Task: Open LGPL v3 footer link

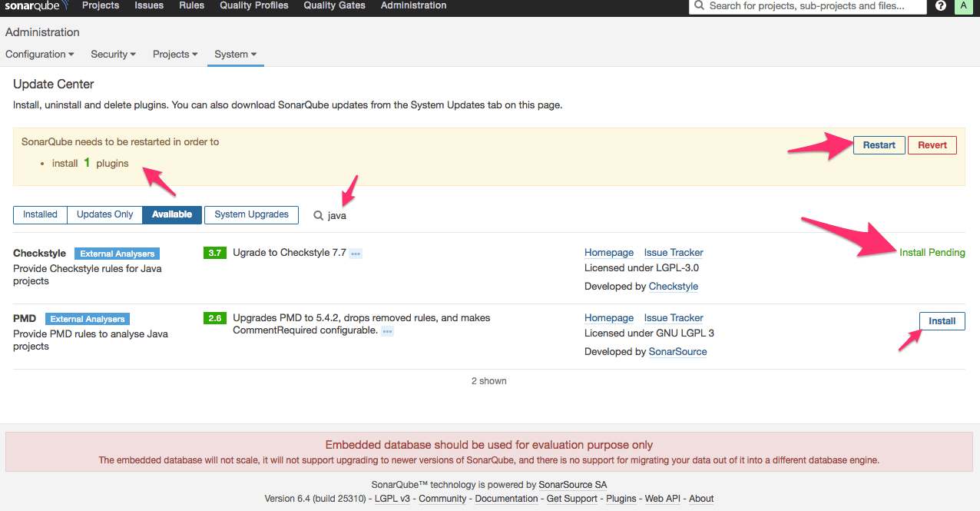Action: 392,499
